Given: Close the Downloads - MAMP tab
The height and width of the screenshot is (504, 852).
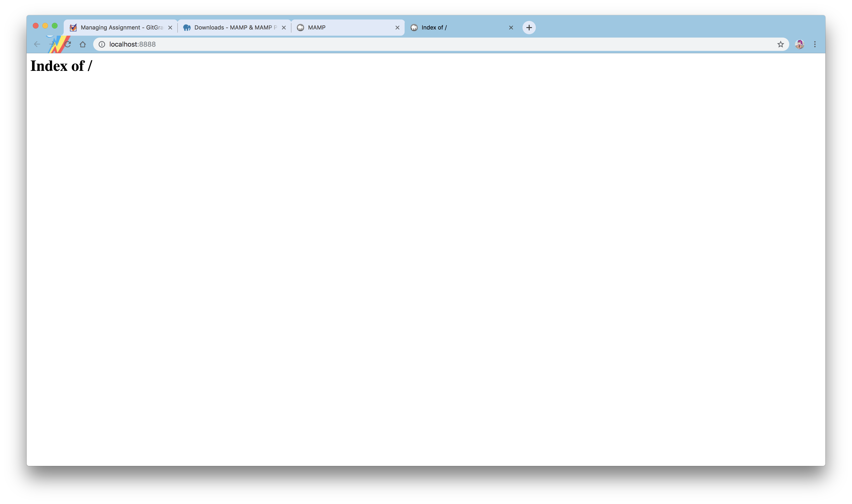Looking at the screenshot, I should [284, 28].
